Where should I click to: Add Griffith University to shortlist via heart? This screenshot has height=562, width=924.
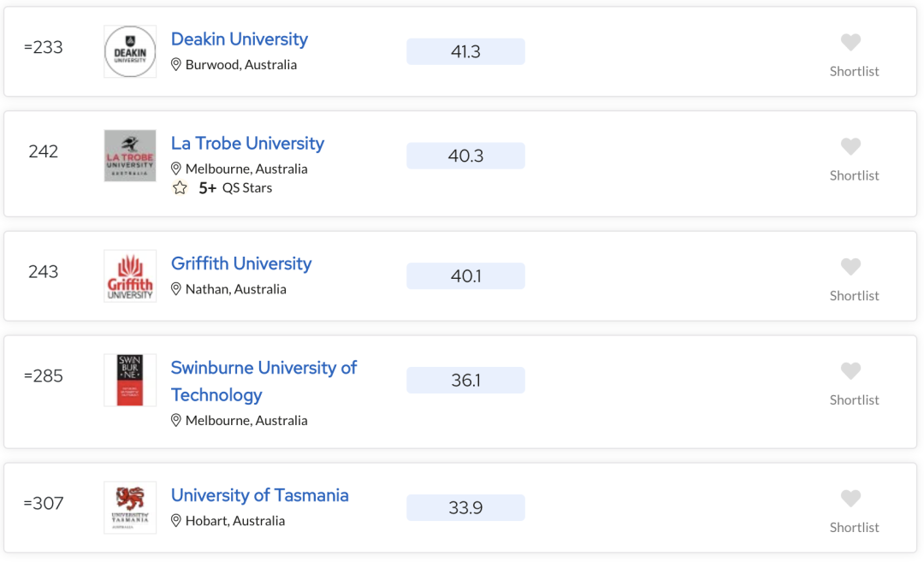point(850,267)
